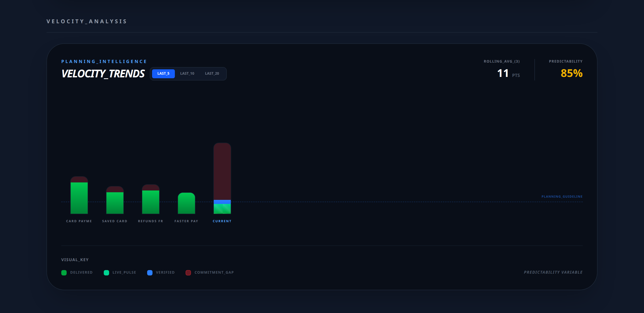Click the blue verified segment of CURRENT bar
The height and width of the screenshot is (313, 644).
(x=222, y=202)
